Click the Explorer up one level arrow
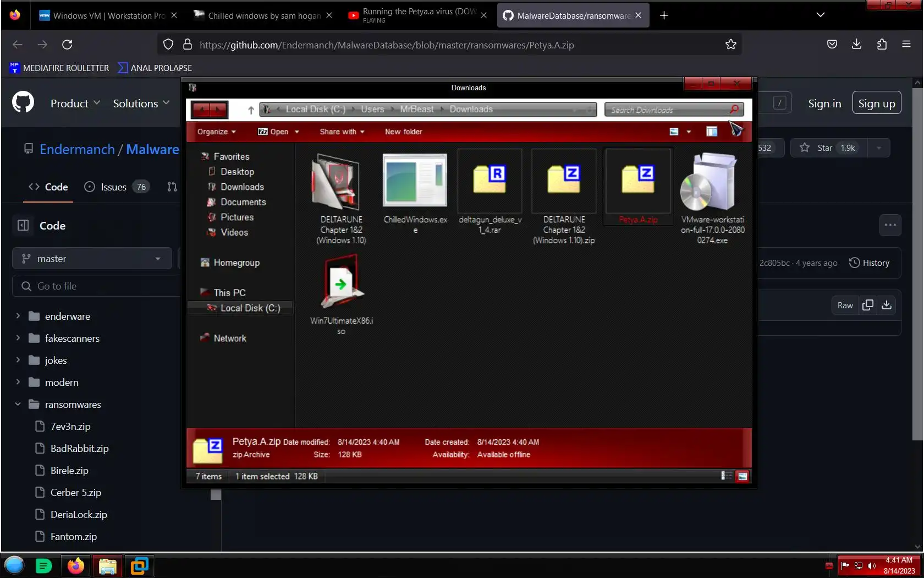 (x=251, y=110)
